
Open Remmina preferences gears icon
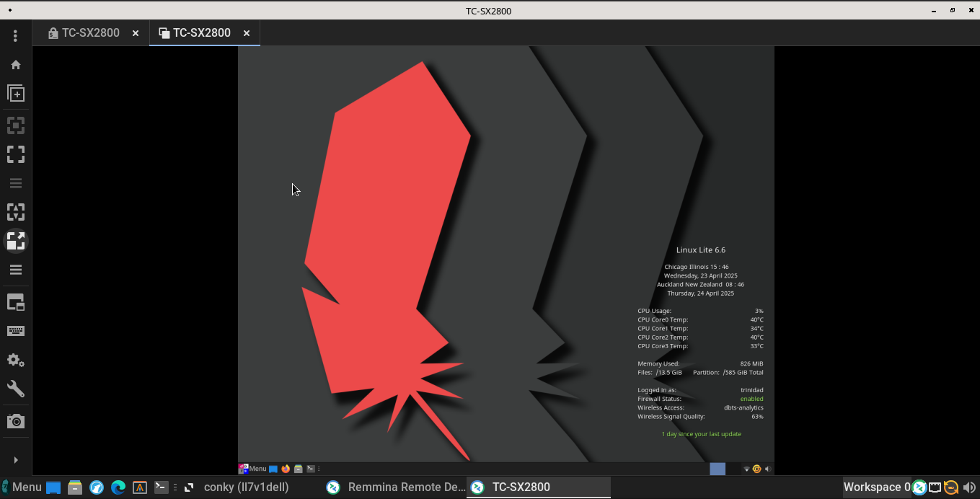[16, 360]
